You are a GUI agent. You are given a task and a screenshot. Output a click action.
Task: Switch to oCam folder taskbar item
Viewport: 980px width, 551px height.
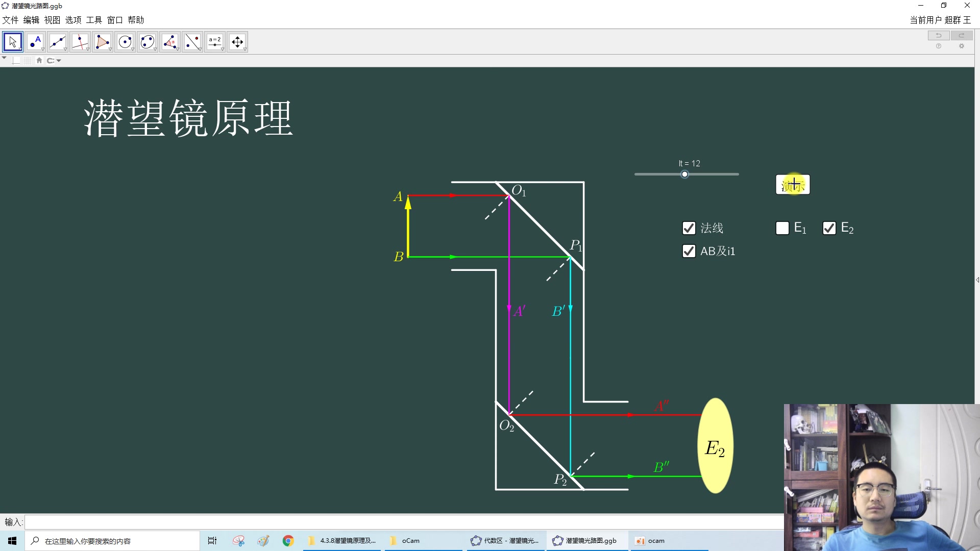(x=424, y=541)
